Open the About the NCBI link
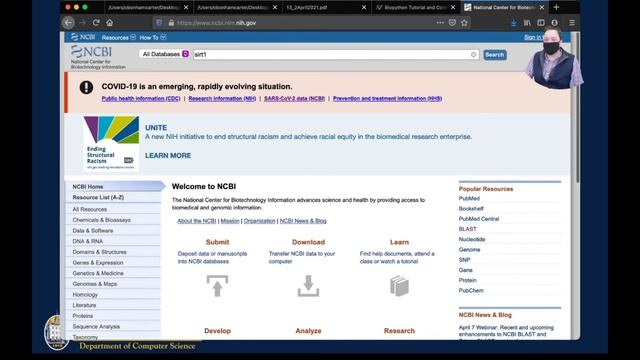The width and height of the screenshot is (640, 360). point(196,221)
